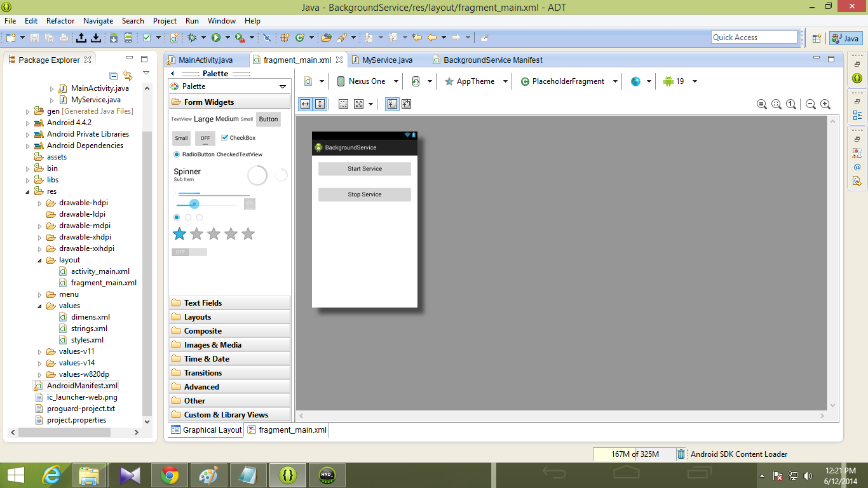Click Zoom to 100% icon
The height and width of the screenshot is (488, 868).
pyautogui.click(x=790, y=104)
